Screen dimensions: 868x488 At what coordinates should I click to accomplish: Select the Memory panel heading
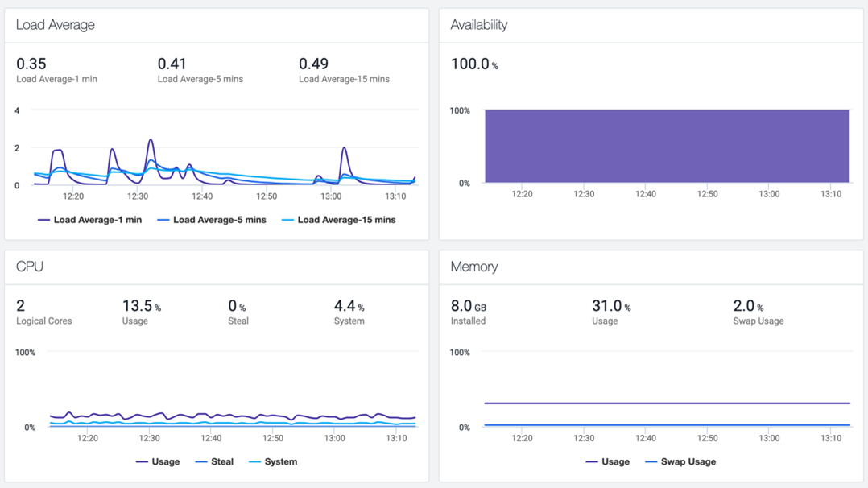[473, 267]
